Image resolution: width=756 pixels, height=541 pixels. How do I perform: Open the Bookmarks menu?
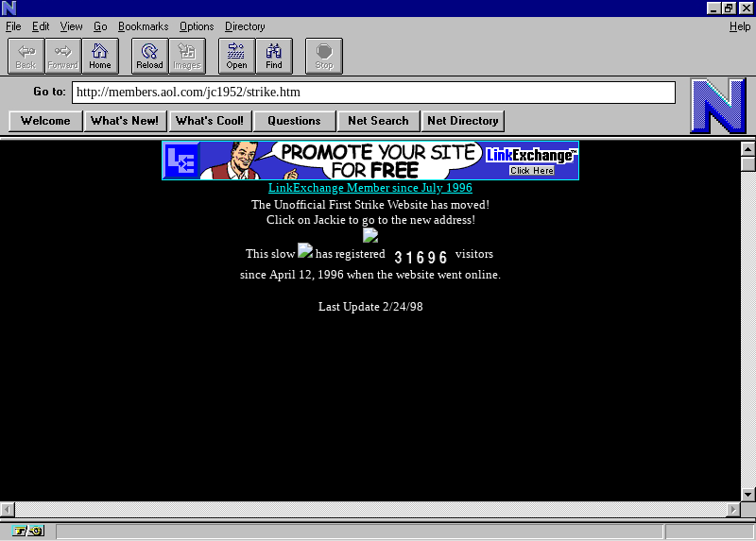tap(143, 26)
